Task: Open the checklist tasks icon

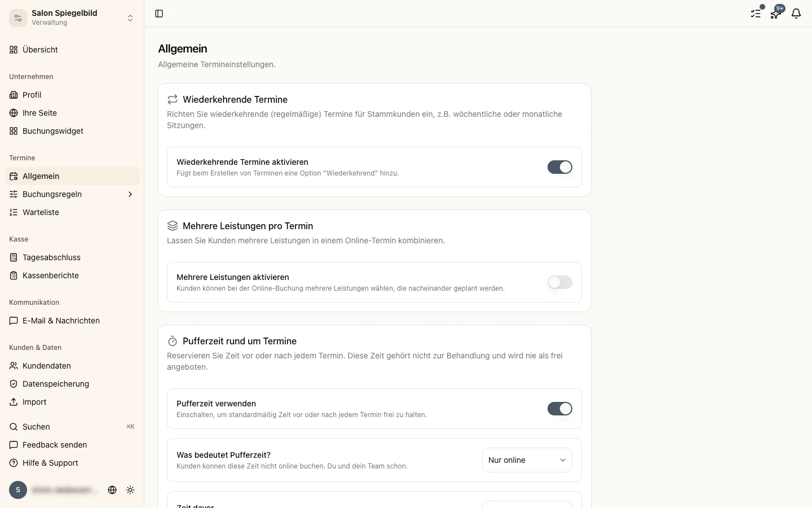Action: 756,14
